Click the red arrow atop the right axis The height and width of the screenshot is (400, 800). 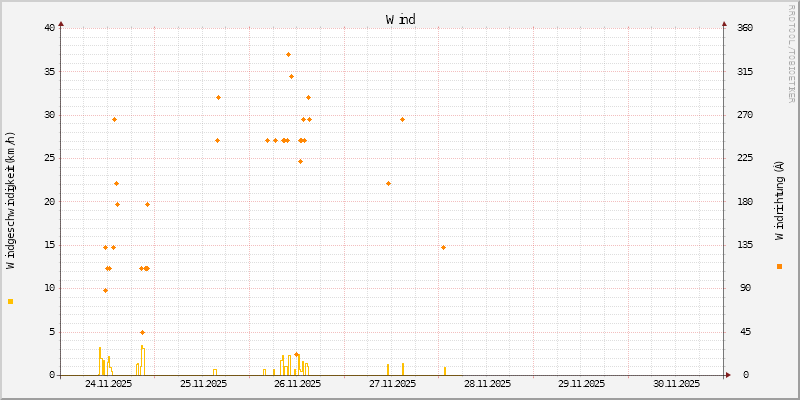point(724,23)
